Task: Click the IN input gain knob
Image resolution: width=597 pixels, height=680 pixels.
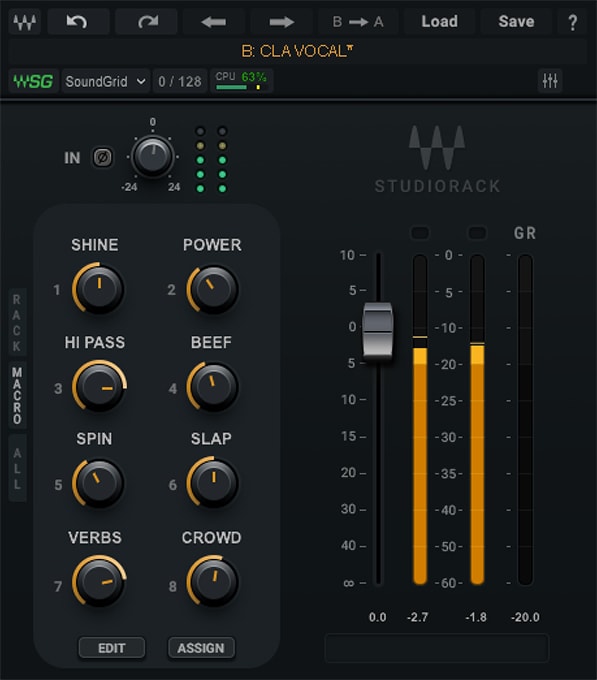Action: click(x=152, y=157)
